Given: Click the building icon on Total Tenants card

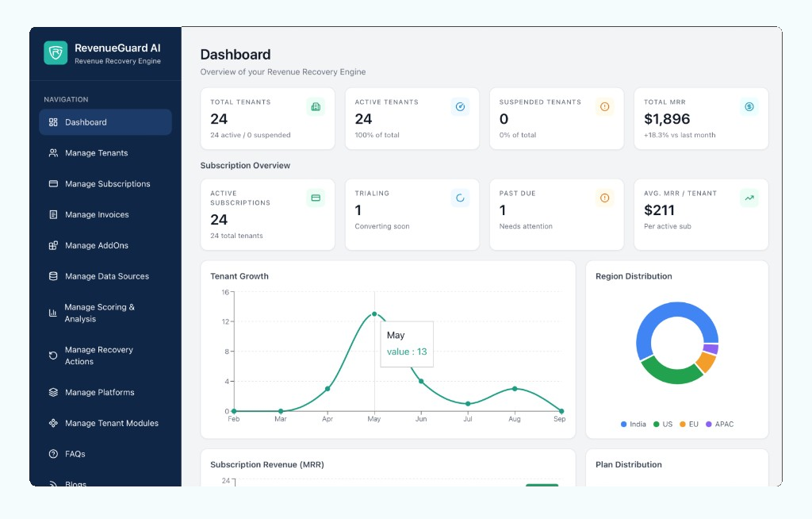Looking at the screenshot, I should [x=316, y=107].
